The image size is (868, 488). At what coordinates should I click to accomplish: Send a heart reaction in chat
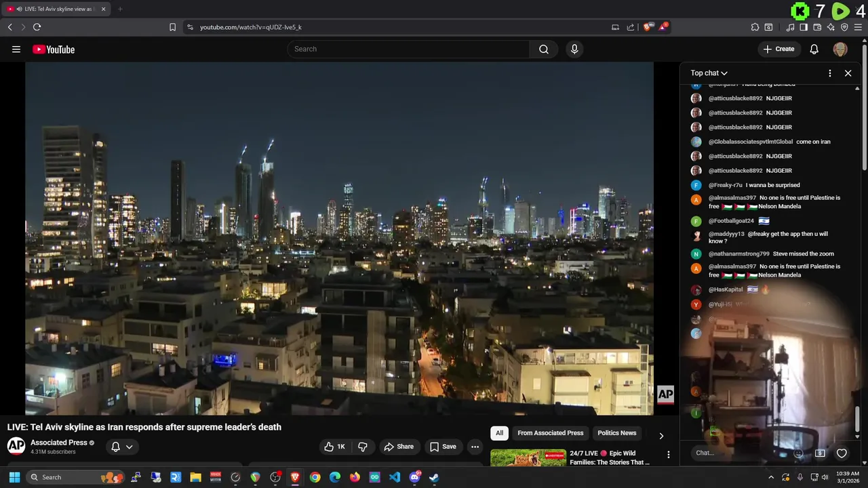click(x=842, y=453)
